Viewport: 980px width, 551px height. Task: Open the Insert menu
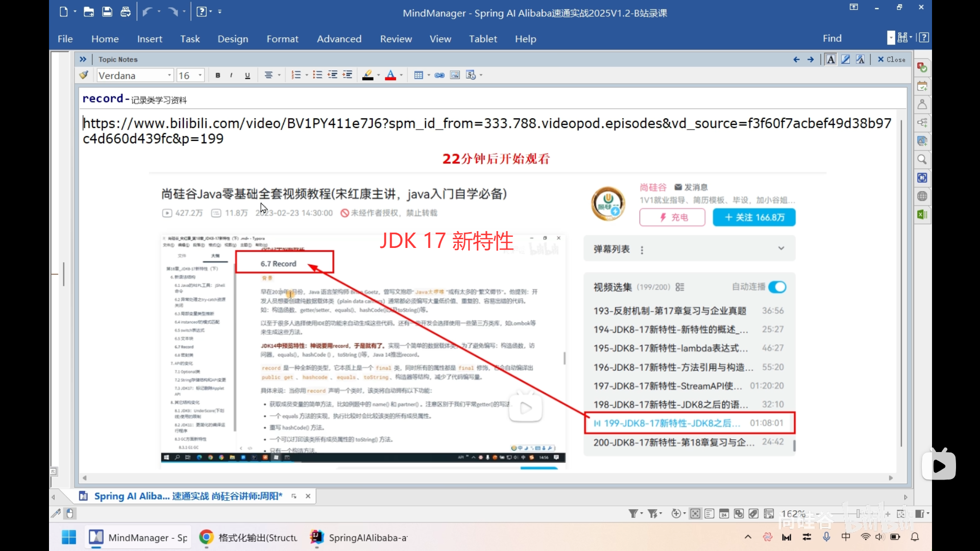pos(150,39)
